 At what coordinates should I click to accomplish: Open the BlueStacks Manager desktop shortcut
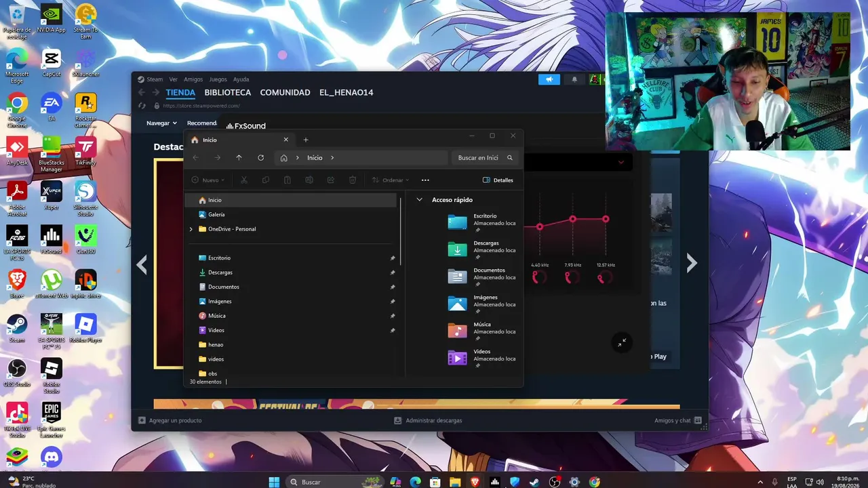(51, 155)
